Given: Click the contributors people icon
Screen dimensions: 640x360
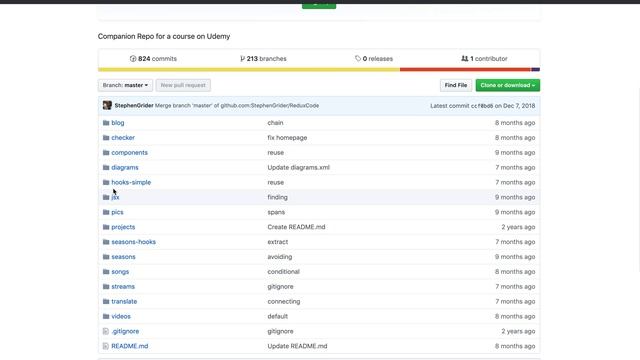Looking at the screenshot, I should point(464,59).
